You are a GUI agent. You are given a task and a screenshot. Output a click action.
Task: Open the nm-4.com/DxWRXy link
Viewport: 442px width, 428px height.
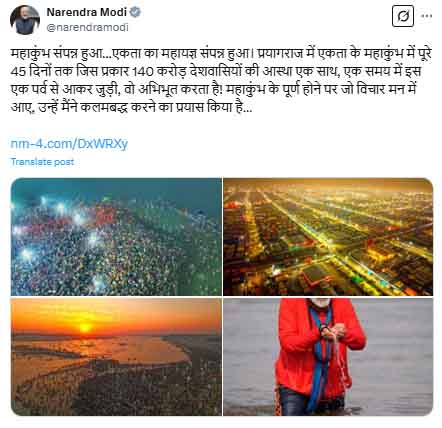[69, 144]
